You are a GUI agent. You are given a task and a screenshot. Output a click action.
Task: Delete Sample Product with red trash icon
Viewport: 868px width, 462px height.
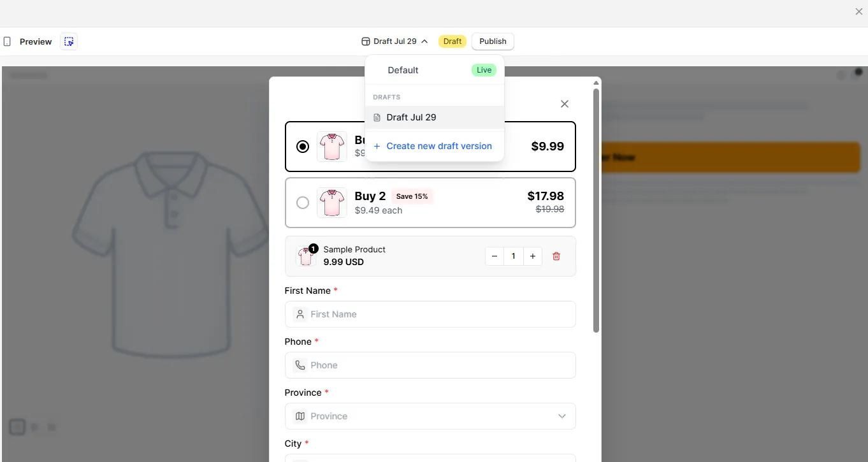[x=556, y=256]
